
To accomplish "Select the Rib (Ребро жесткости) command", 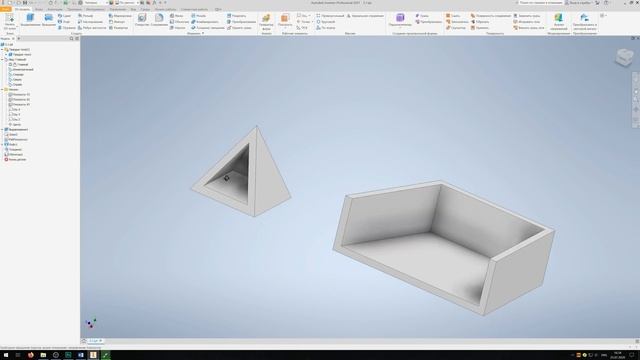I will tap(92, 28).
